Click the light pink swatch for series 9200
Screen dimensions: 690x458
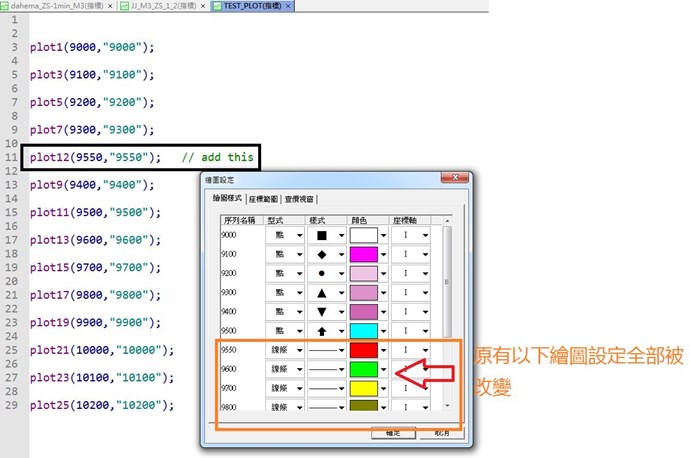pyautogui.click(x=364, y=274)
